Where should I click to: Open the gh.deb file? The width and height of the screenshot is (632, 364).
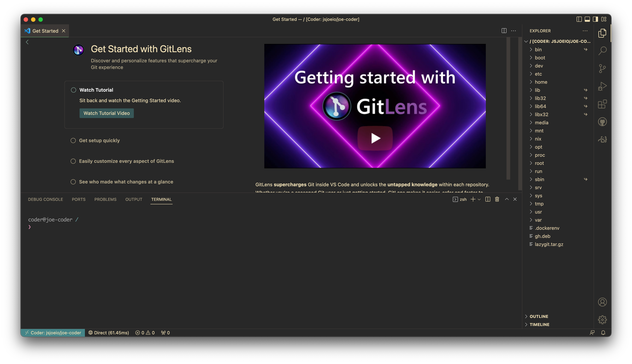tap(558, 236)
